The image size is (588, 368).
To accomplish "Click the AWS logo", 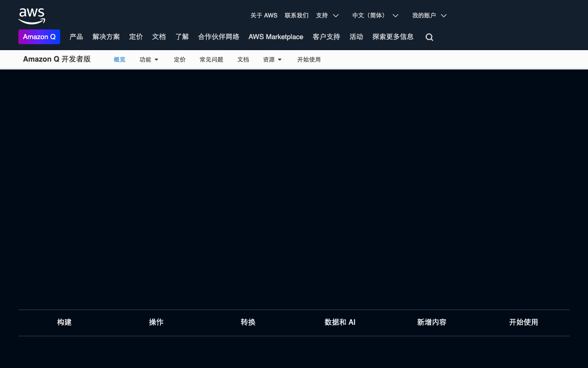I will [32, 16].
